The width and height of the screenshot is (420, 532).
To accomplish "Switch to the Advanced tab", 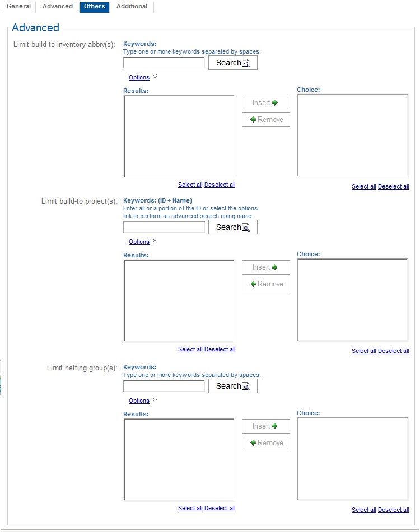I will pyautogui.click(x=58, y=7).
